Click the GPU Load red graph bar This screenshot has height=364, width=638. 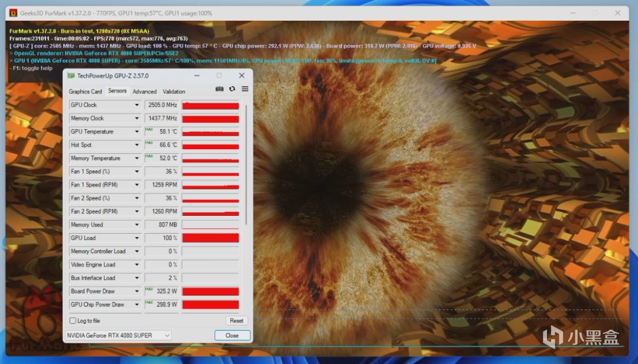click(210, 238)
